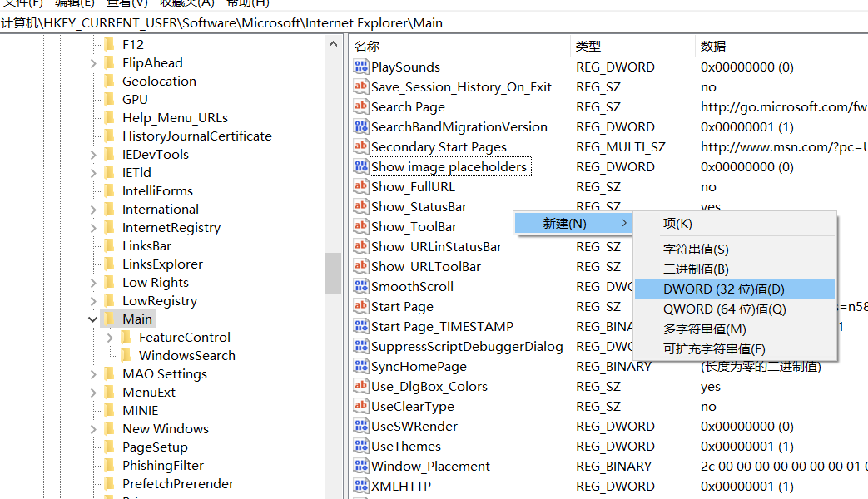Click the PlaySounds DWORD value icon
Screen dimensions: 868x499
pyautogui.click(x=361, y=67)
